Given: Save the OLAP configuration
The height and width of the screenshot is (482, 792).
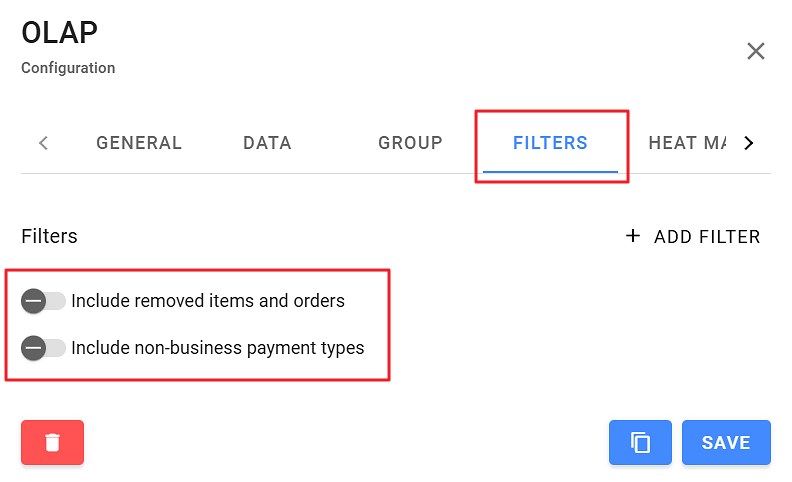Looking at the screenshot, I should click(x=726, y=442).
